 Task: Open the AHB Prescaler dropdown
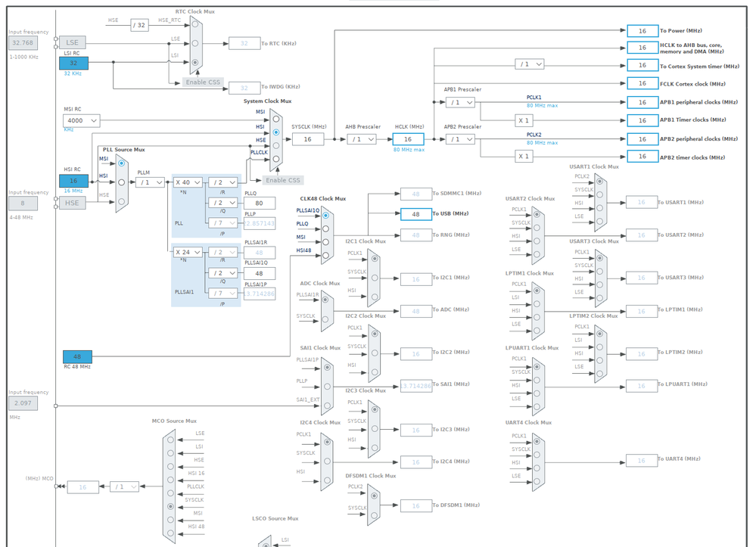(362, 139)
